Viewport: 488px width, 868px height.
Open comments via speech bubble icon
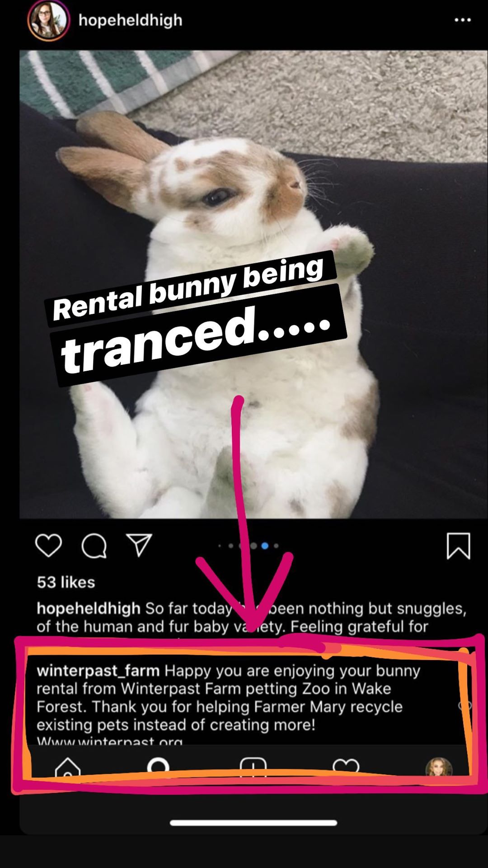click(94, 546)
